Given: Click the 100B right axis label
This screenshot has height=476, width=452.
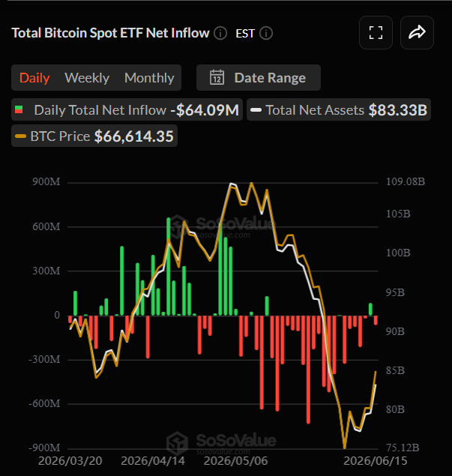Looking at the screenshot, I should pos(398,253).
